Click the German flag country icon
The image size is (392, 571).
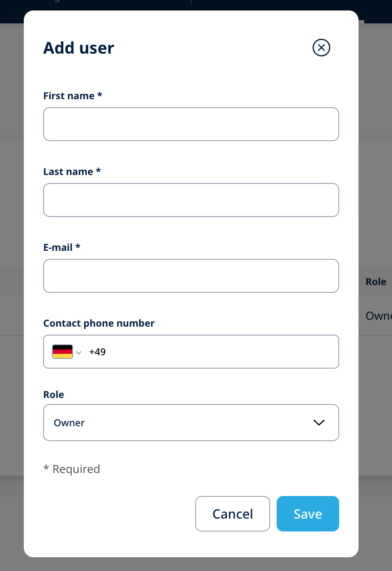63,352
